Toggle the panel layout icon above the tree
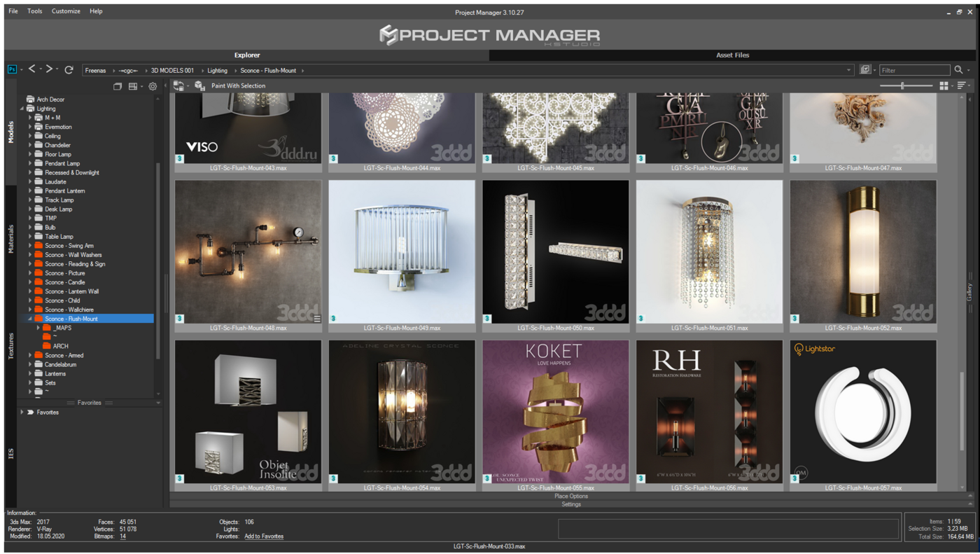980x554 pixels. 132,86
